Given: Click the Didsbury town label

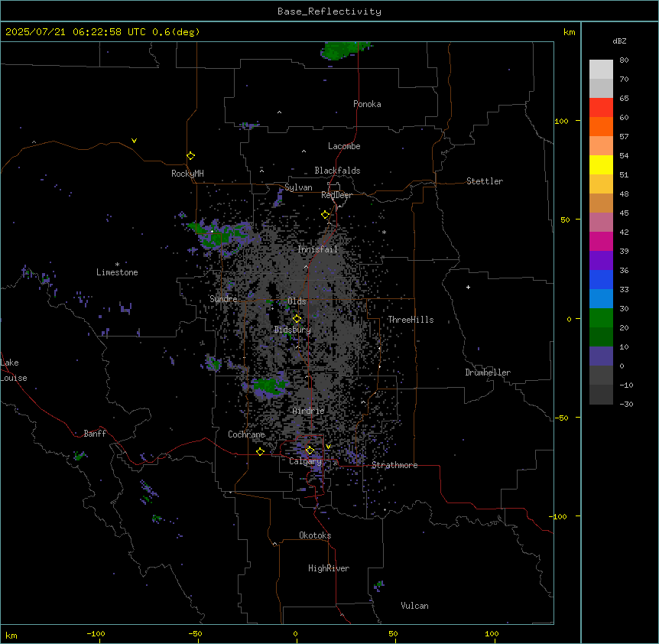Looking at the screenshot, I should (x=293, y=330).
